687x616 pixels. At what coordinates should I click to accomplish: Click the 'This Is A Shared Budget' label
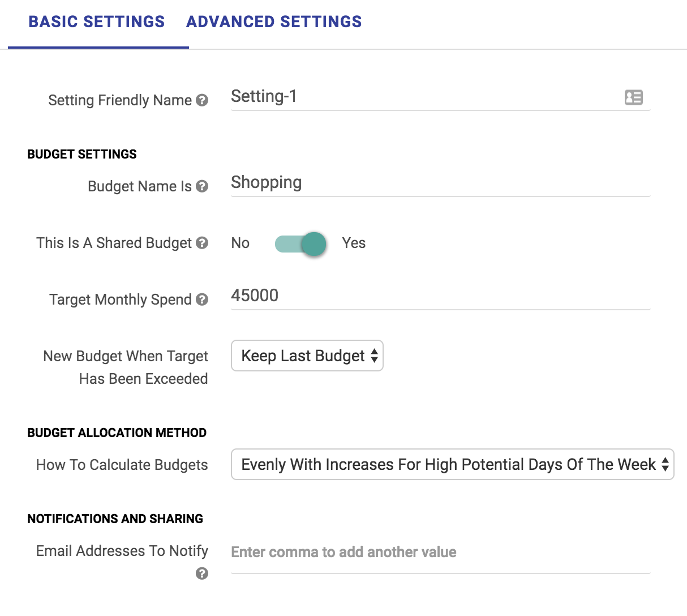(x=114, y=243)
